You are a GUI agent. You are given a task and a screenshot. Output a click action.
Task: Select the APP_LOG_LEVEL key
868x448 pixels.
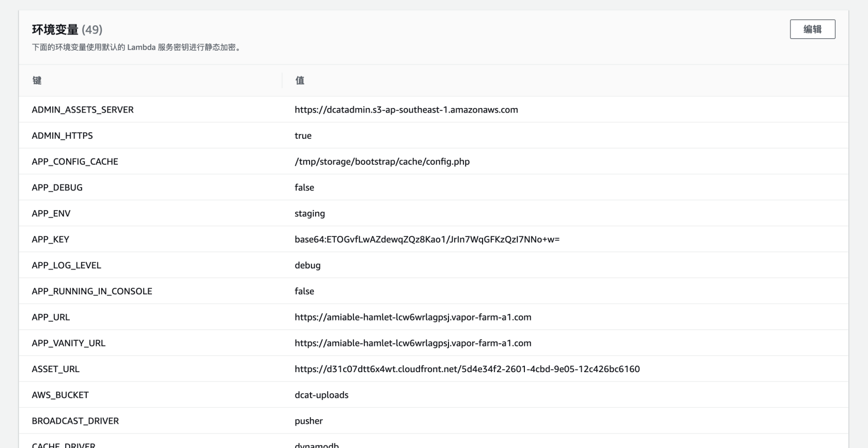[x=66, y=265]
